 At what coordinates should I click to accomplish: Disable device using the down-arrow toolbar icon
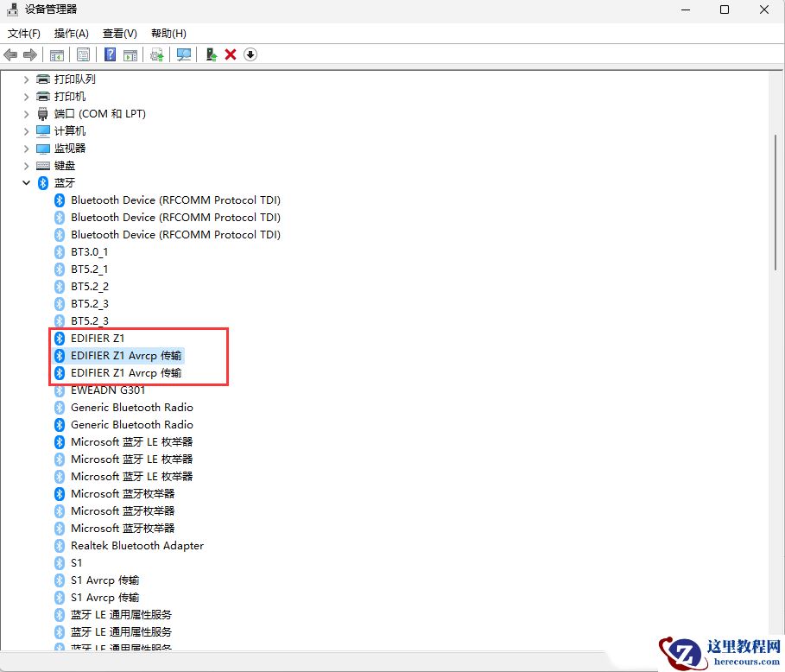click(249, 54)
